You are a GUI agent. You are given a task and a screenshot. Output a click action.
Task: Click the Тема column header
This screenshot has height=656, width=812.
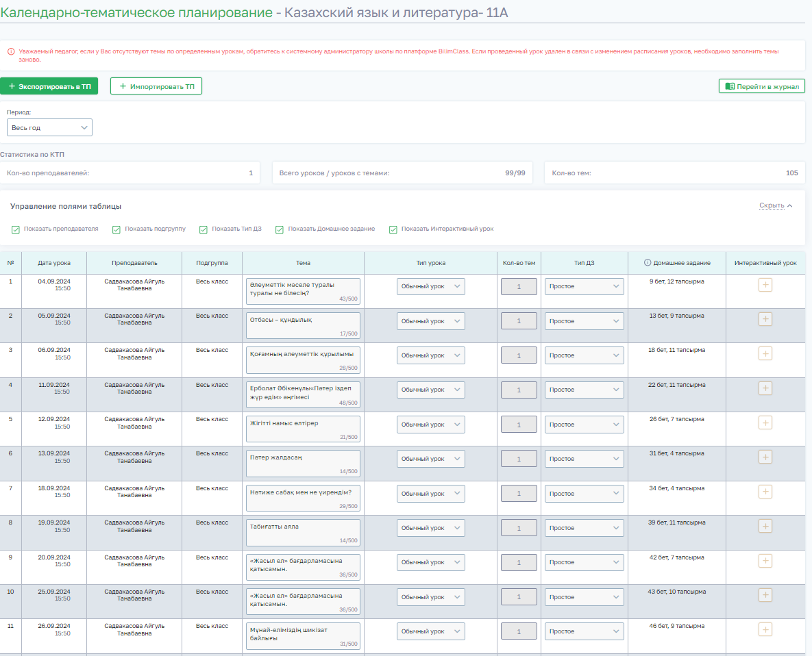click(303, 263)
